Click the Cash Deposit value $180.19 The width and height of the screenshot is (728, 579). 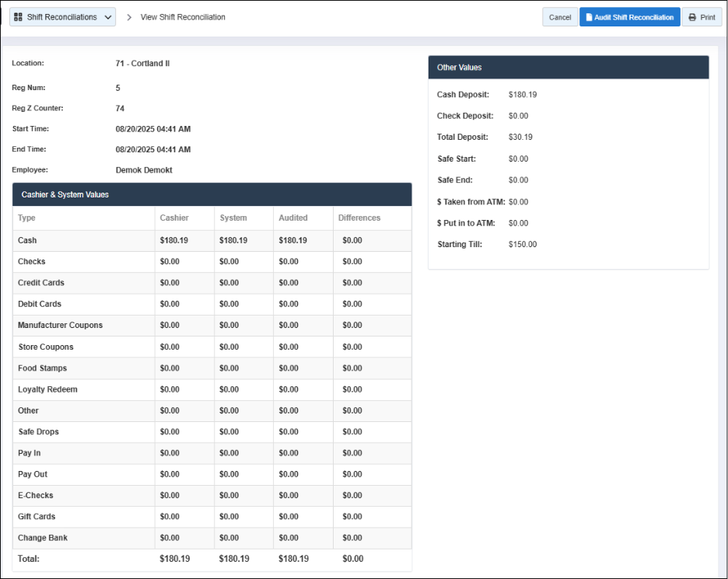(523, 95)
